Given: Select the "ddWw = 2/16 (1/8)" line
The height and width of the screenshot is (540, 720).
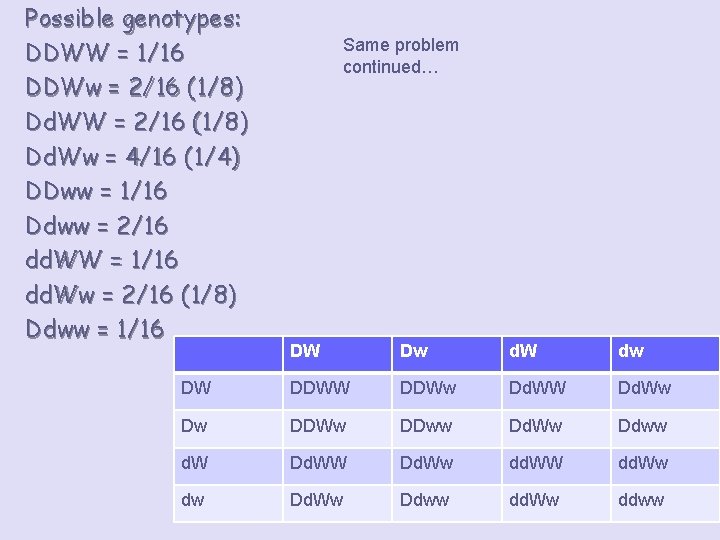Looking at the screenshot, I should click(131, 295).
